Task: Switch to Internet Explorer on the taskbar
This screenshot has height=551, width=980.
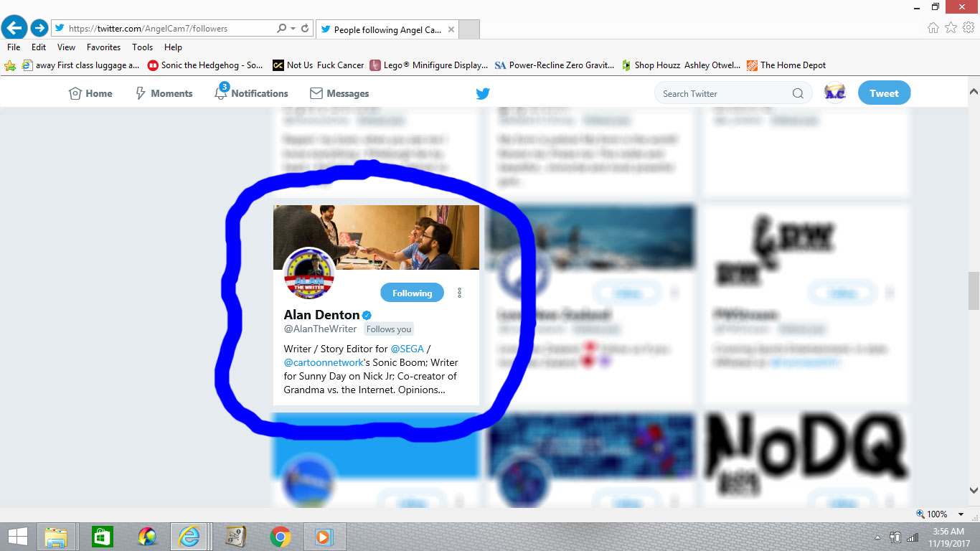Action: coord(189,537)
